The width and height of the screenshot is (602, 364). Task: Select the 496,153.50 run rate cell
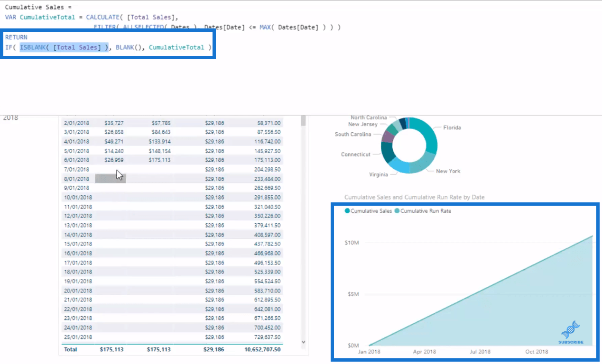point(267,262)
